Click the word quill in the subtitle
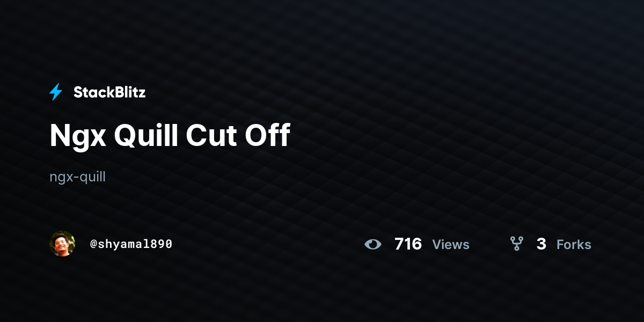This screenshot has height=322, width=644. coord(92,177)
